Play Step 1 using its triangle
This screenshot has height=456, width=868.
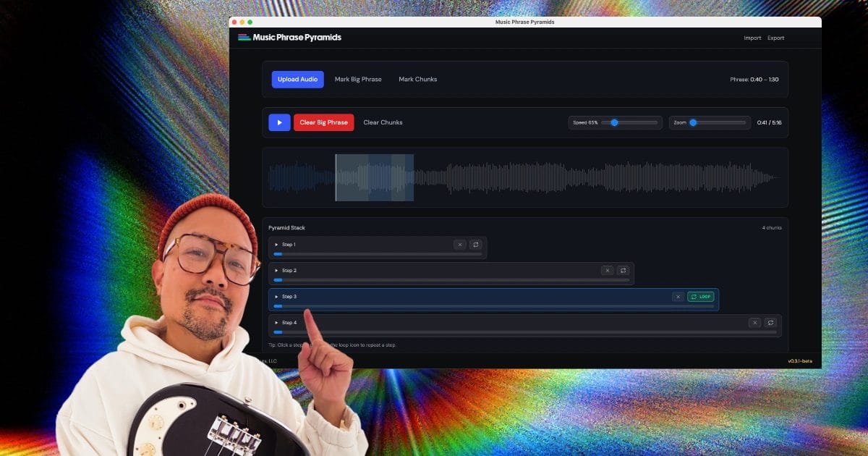point(276,245)
